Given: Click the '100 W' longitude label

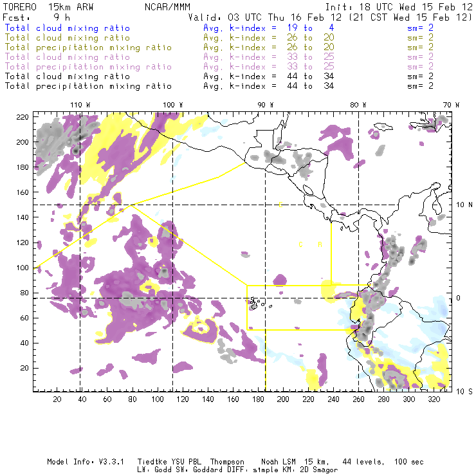Looking at the screenshot, I should (173, 105).
